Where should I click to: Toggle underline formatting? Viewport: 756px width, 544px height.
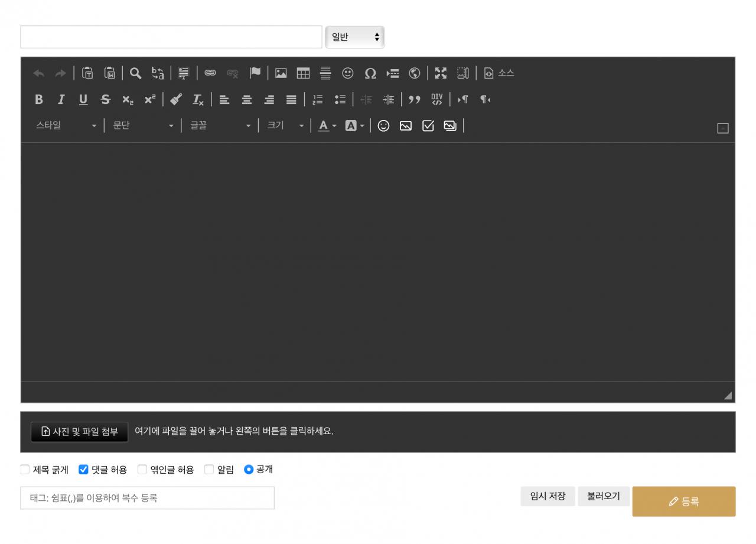83,99
